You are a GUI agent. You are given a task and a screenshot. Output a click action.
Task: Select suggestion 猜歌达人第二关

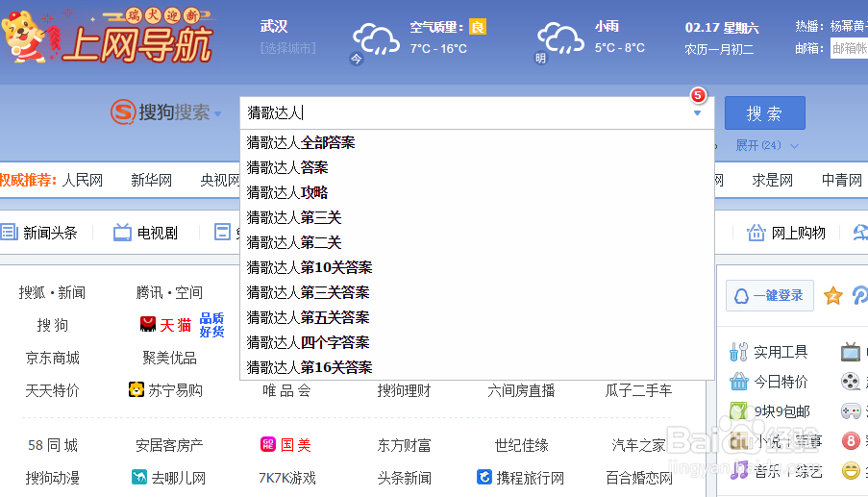pyautogui.click(x=477, y=242)
